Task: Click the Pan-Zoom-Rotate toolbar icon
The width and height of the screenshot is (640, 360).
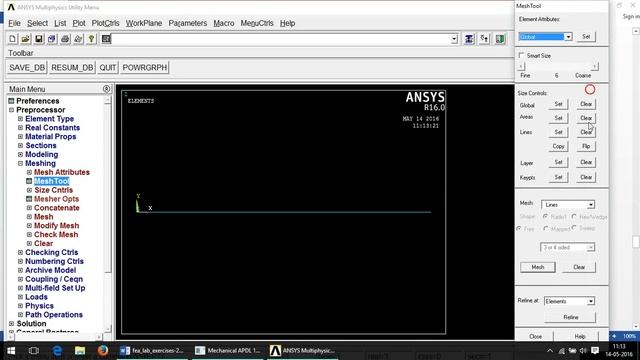Action: (x=52, y=39)
